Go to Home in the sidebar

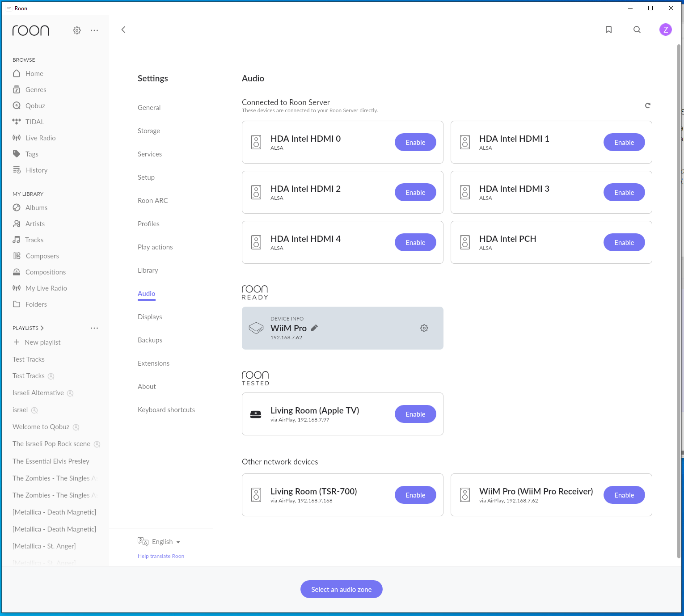[x=28, y=73]
